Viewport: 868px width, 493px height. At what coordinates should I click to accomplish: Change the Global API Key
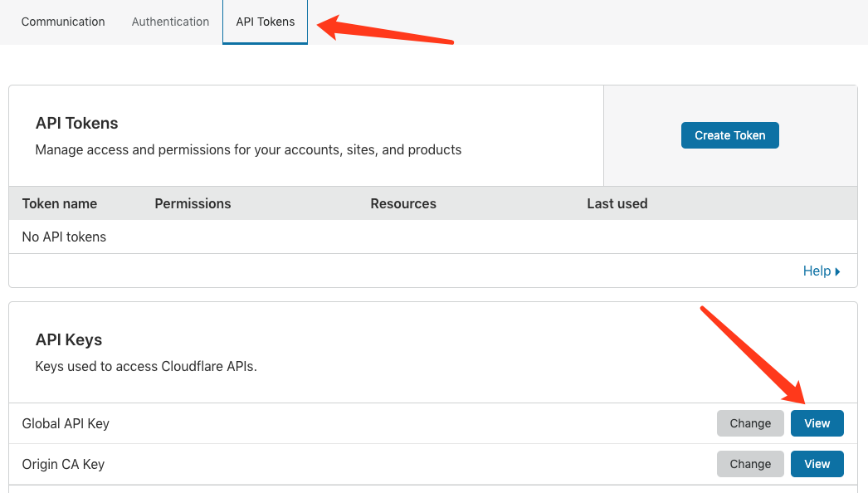(x=750, y=423)
